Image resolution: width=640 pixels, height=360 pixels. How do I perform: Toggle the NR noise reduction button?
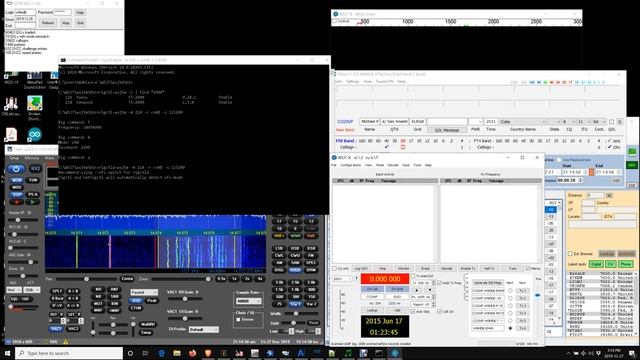click(98, 289)
